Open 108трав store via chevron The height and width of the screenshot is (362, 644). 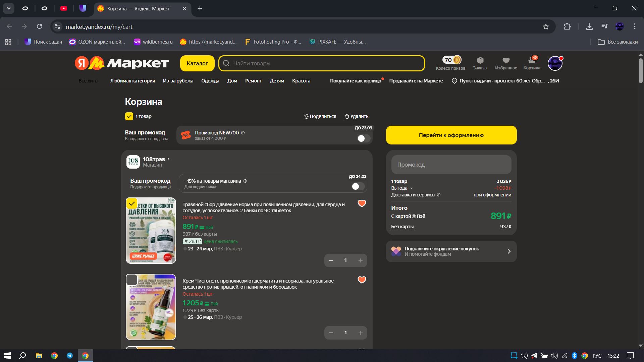(168, 159)
